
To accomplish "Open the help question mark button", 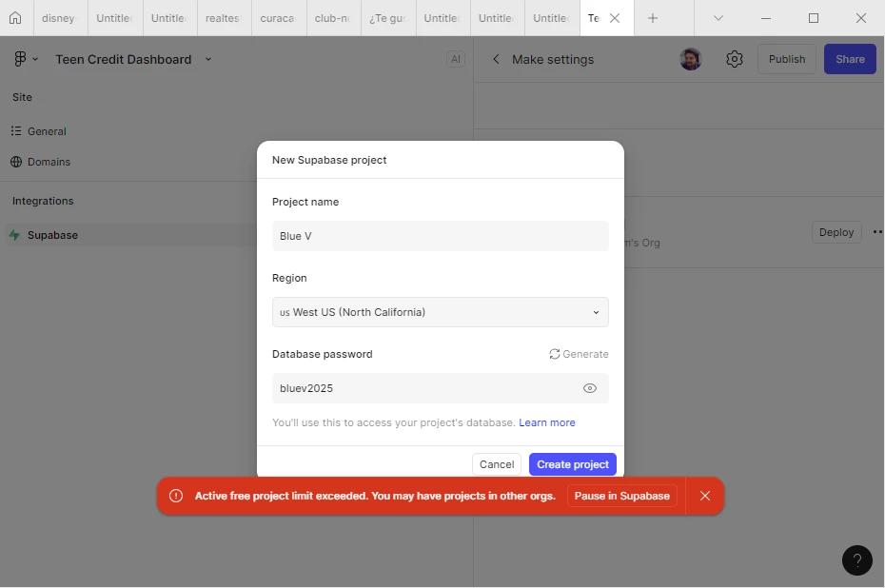I will coord(856,560).
